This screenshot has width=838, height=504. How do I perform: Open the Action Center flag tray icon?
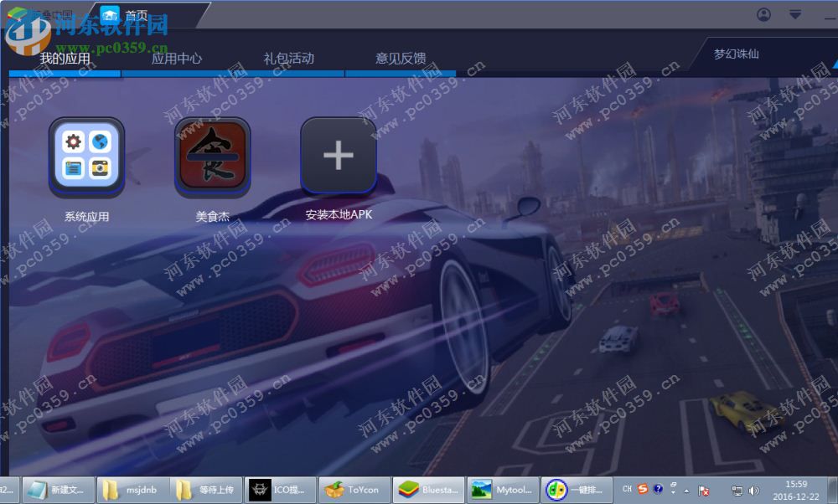(704, 491)
